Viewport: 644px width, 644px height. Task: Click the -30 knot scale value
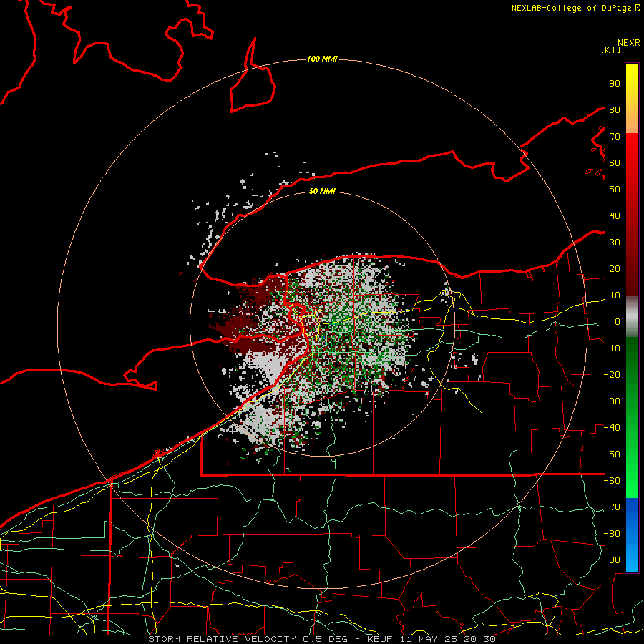(x=612, y=401)
